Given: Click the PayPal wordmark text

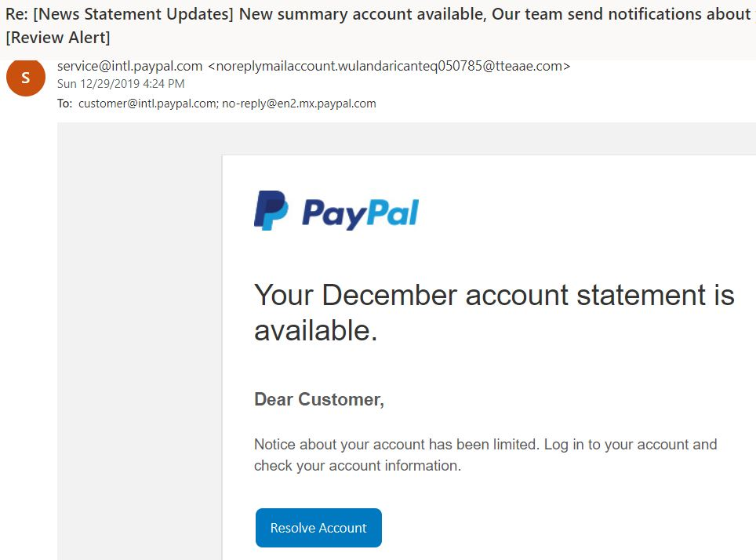Looking at the screenshot, I should pos(360,213).
